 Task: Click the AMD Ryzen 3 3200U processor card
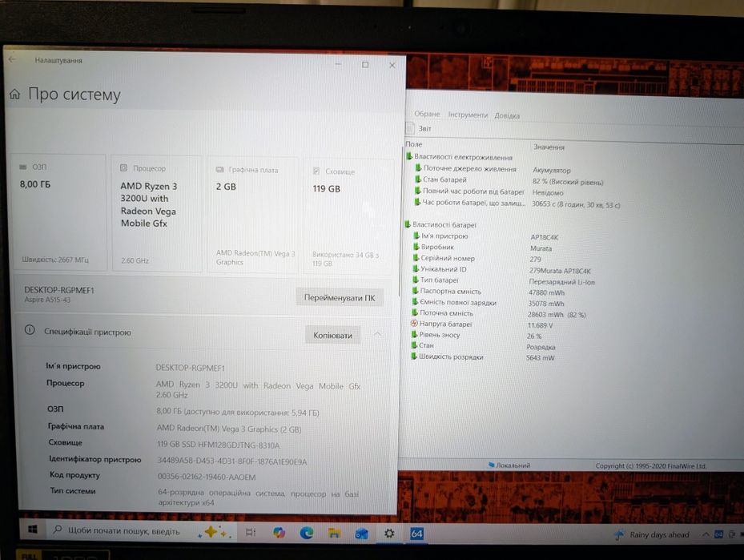(x=157, y=213)
